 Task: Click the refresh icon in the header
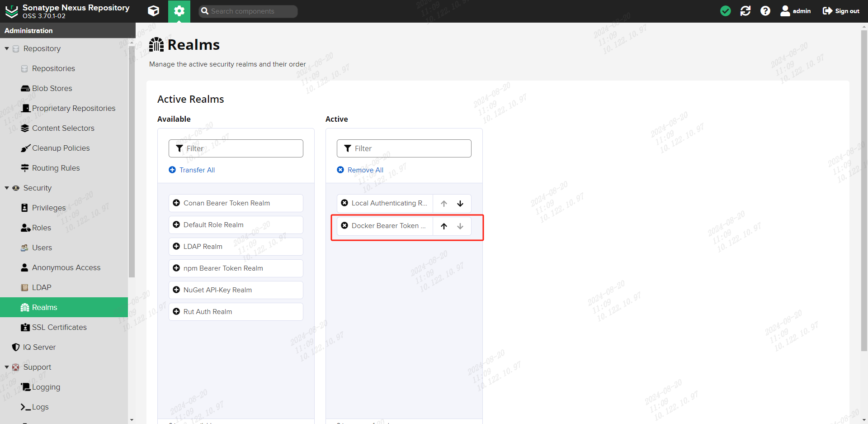tap(745, 11)
